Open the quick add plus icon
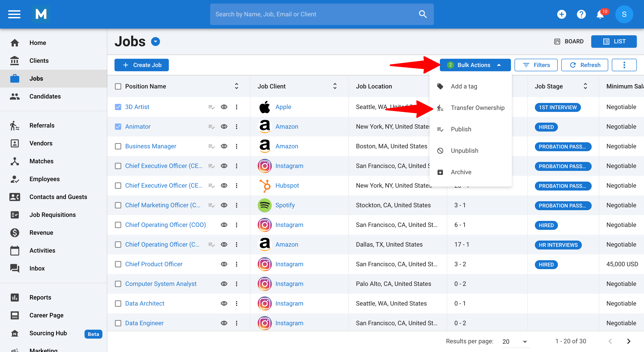 (x=561, y=14)
